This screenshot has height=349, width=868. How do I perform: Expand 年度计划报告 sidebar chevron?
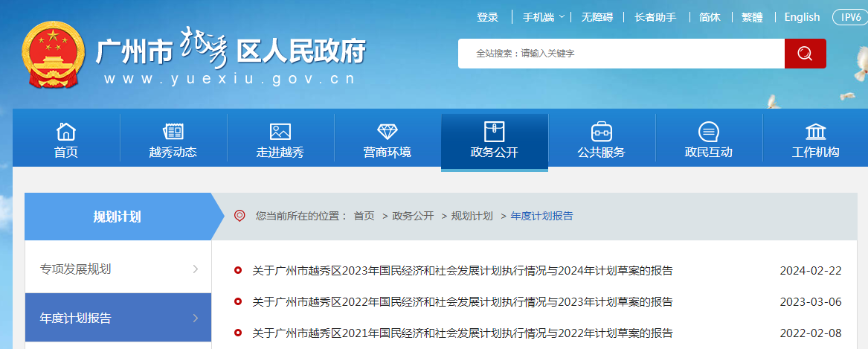coord(195,318)
